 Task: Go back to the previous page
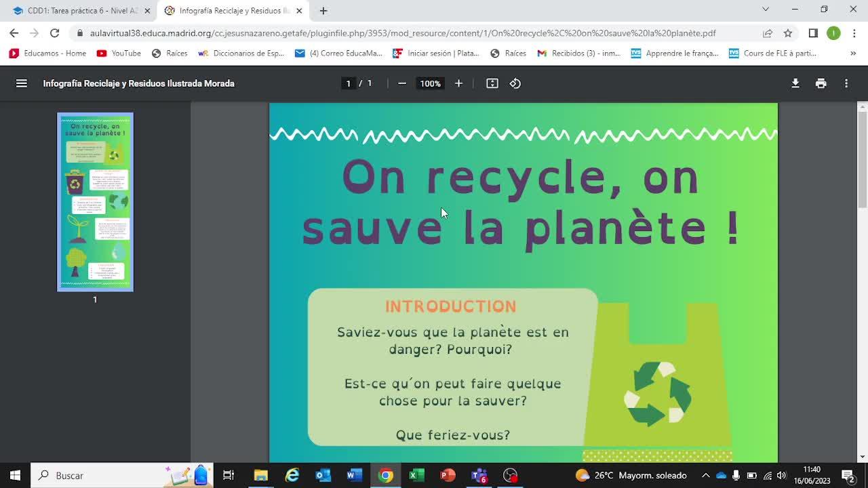[14, 33]
